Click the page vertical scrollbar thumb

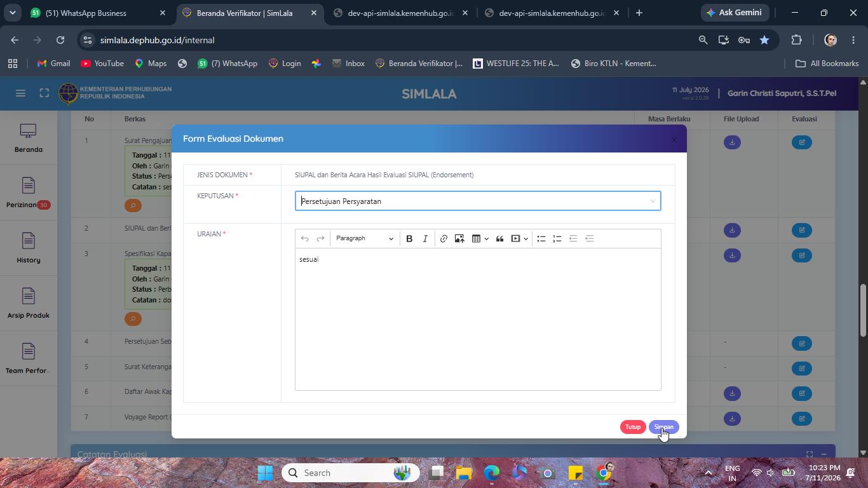click(863, 311)
